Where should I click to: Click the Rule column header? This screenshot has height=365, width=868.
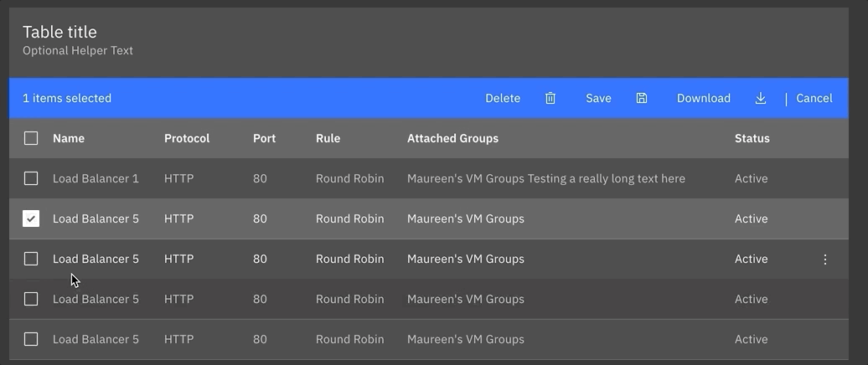click(x=328, y=138)
